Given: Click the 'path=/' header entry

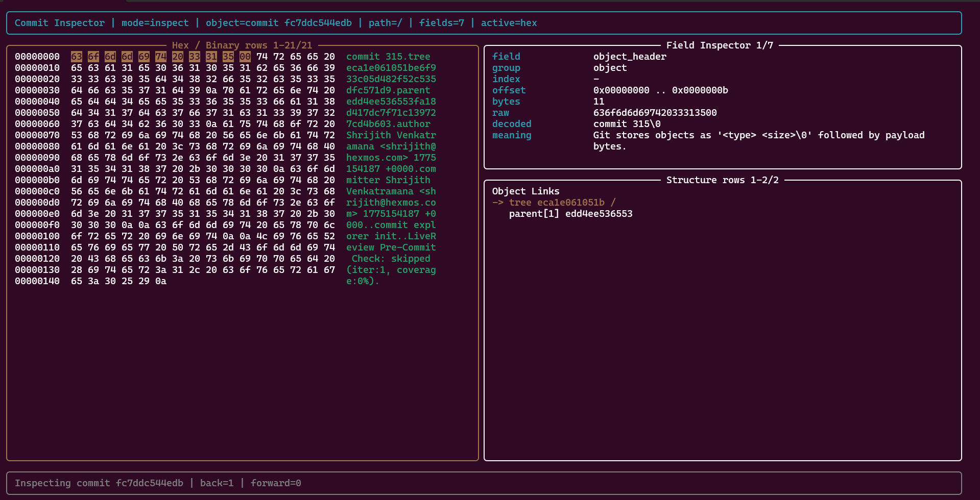Looking at the screenshot, I should point(386,23).
